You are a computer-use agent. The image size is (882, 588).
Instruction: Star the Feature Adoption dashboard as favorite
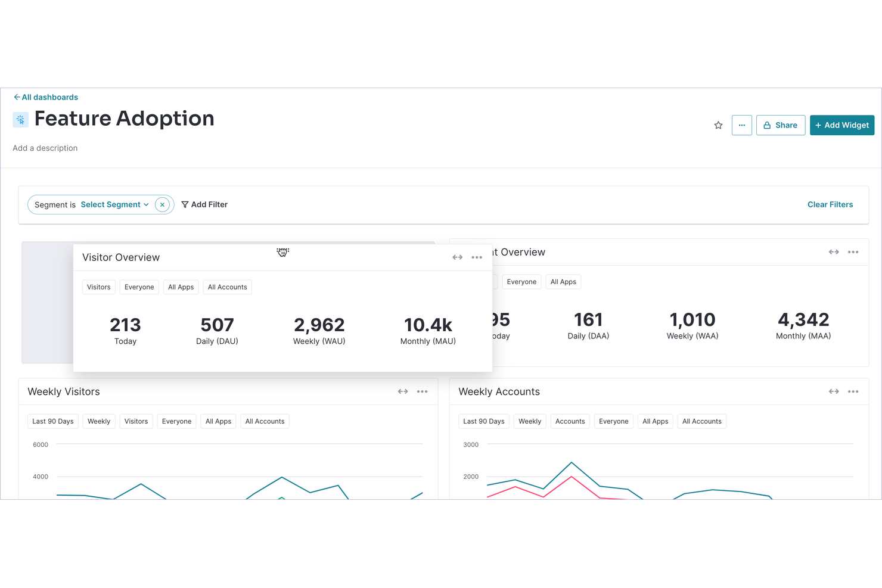point(718,125)
